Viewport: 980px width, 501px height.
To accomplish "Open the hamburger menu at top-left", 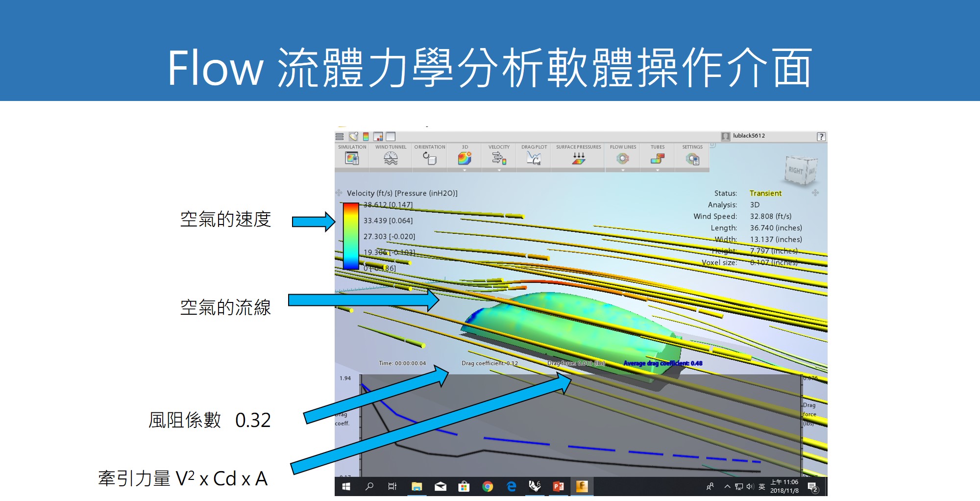I will tap(340, 136).
